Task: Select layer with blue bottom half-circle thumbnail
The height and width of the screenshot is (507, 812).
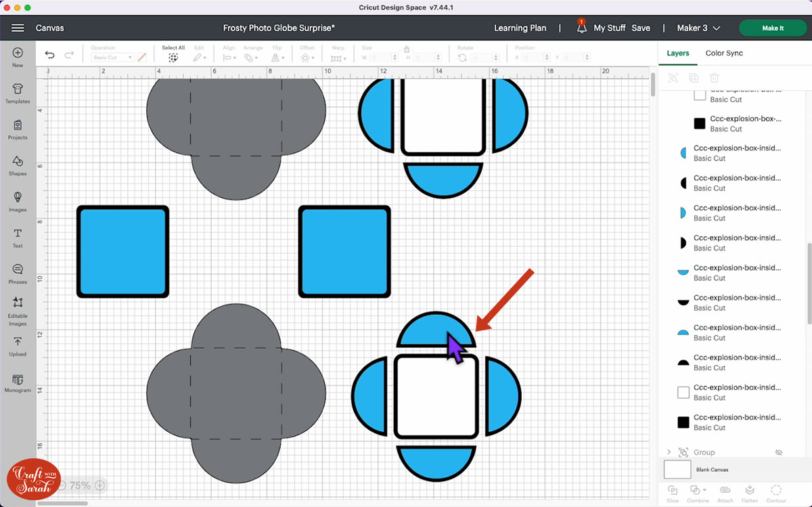Action: (x=729, y=272)
